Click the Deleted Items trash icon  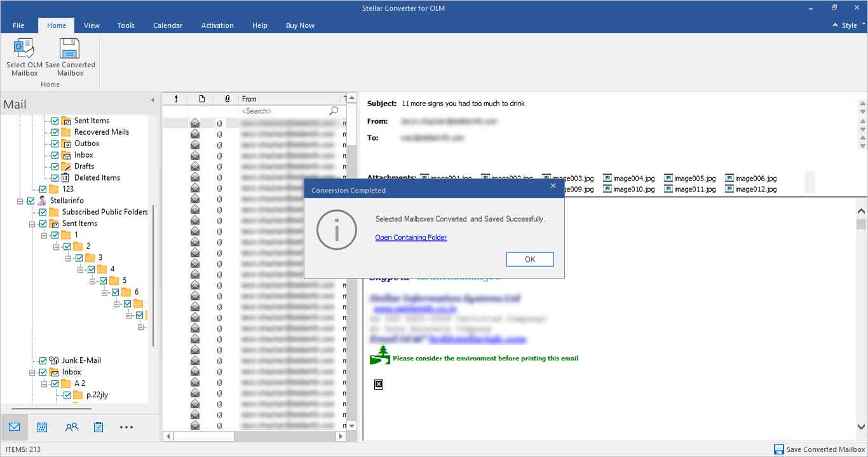pos(65,177)
